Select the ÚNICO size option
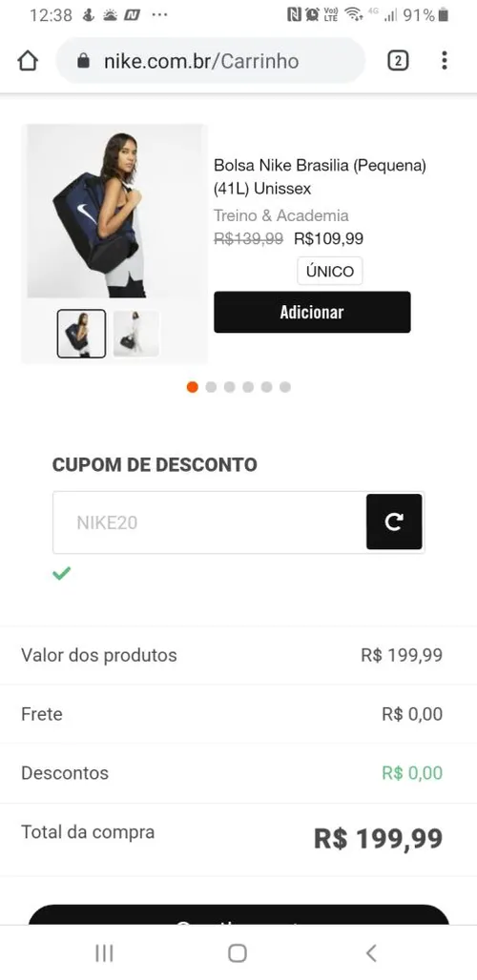The width and height of the screenshot is (477, 980). point(330,272)
